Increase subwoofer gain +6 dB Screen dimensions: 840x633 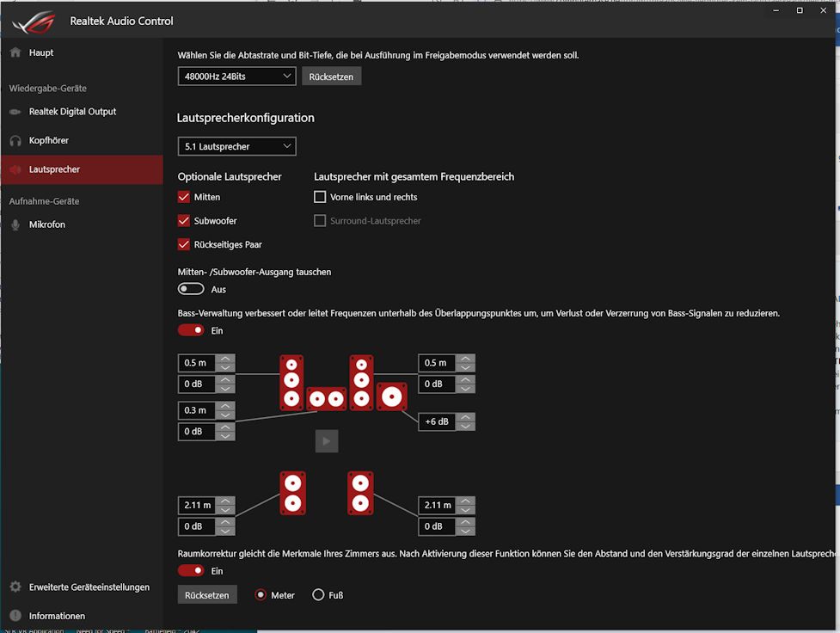pos(465,417)
